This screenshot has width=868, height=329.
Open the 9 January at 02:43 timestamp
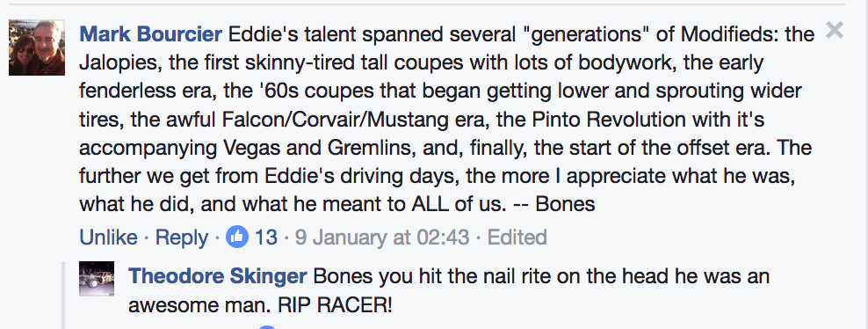click(x=382, y=238)
